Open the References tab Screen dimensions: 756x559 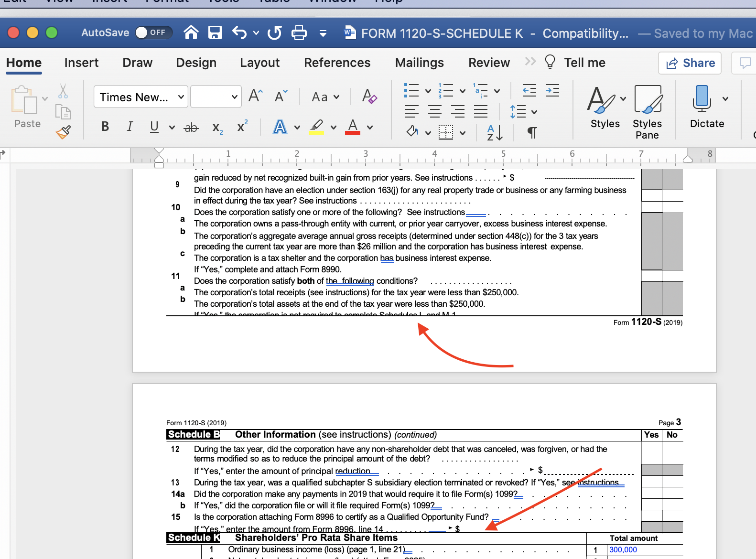(337, 63)
